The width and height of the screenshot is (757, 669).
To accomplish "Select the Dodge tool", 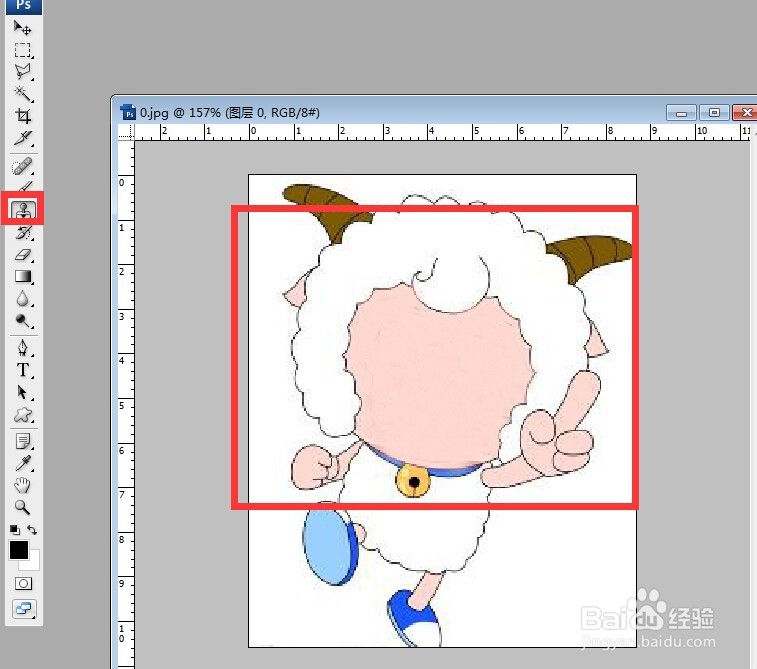I will (x=22, y=321).
